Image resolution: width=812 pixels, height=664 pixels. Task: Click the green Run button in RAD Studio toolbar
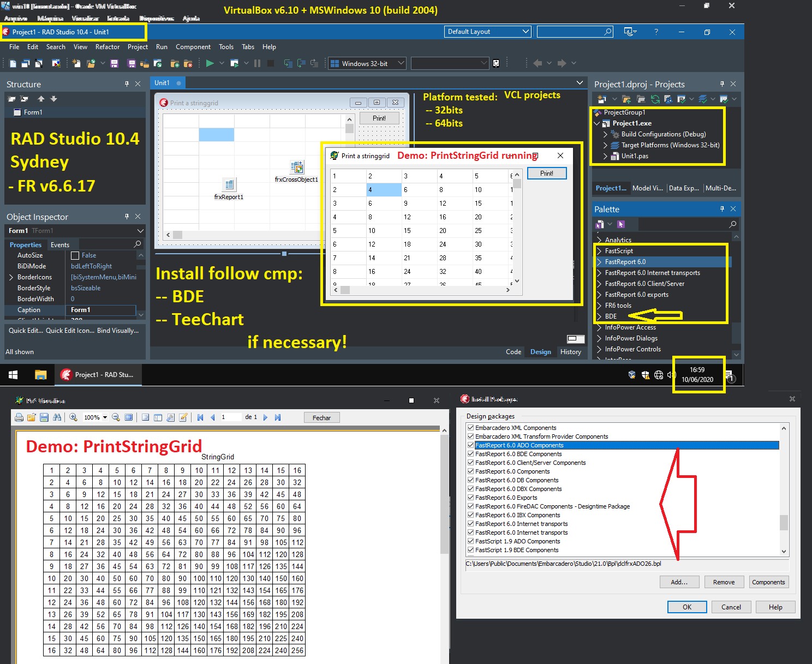coord(210,63)
